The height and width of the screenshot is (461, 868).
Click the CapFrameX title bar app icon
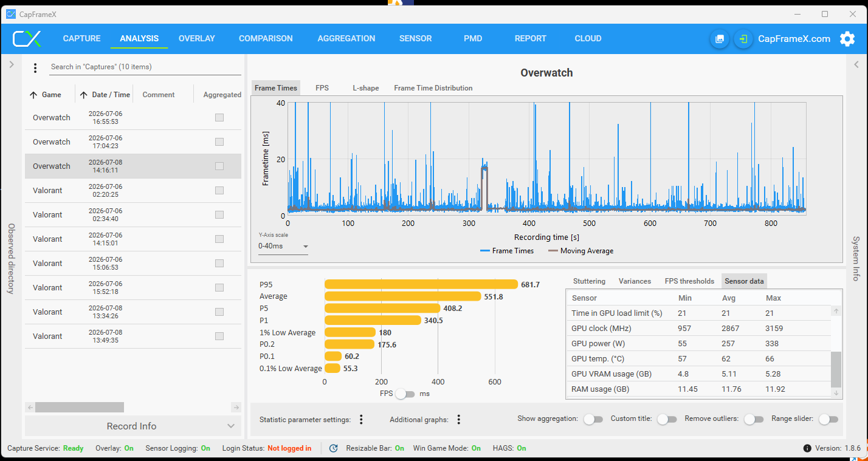tap(11, 14)
